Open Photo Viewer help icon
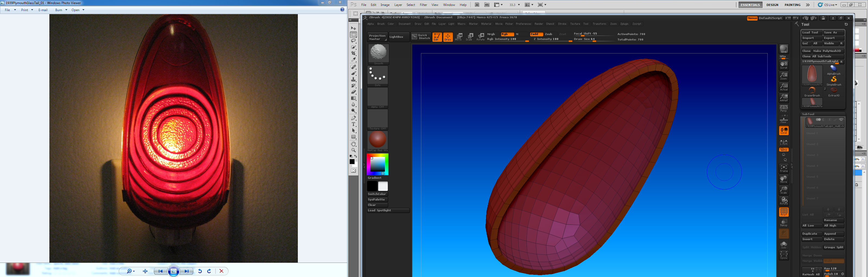Viewport: 868px width, 277px height. [x=342, y=10]
